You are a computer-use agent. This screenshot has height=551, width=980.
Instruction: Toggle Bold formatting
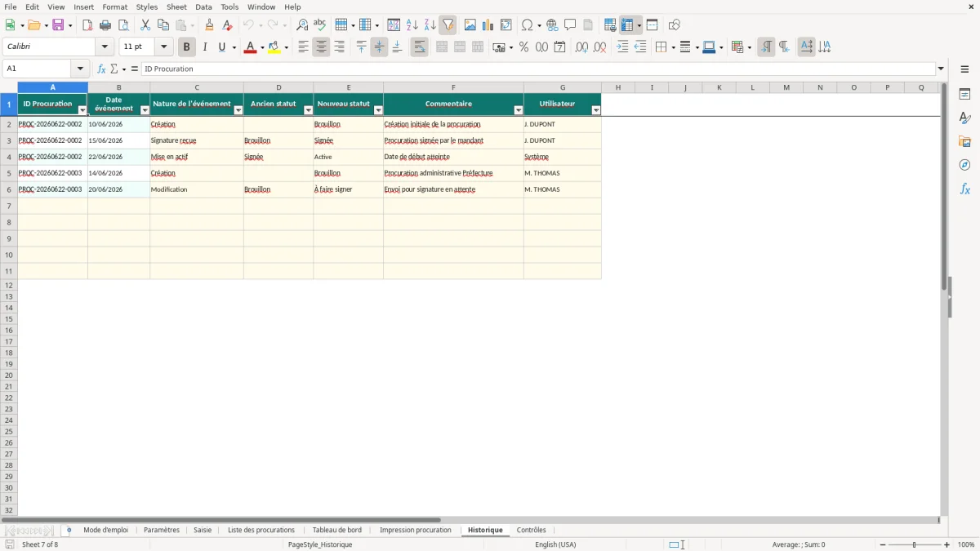(187, 47)
